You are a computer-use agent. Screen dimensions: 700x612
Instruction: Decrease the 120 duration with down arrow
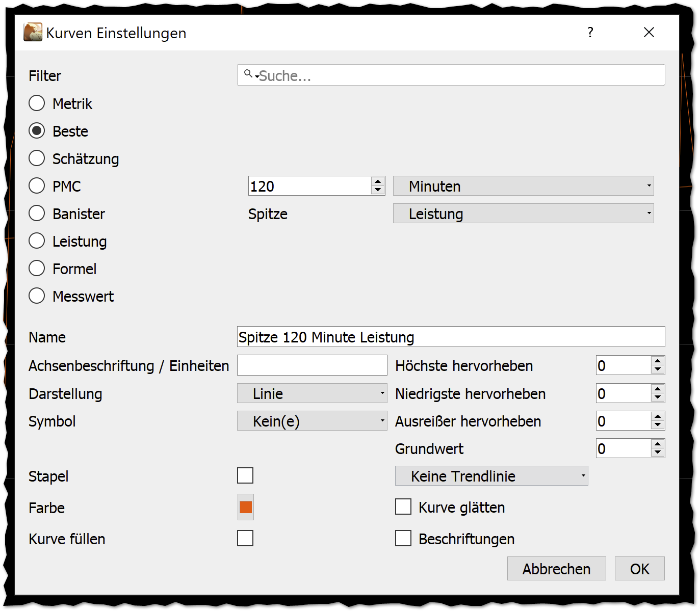pyautogui.click(x=378, y=190)
